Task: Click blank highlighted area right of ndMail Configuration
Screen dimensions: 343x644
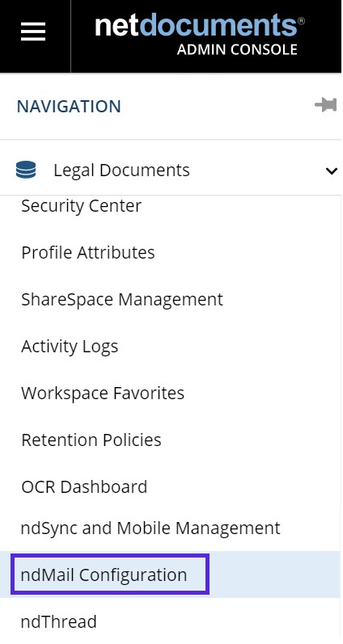Action: coord(275,575)
